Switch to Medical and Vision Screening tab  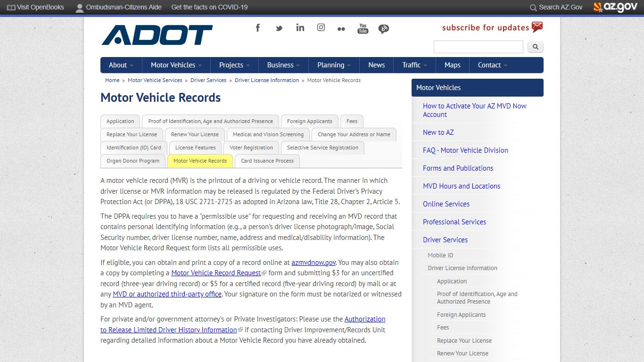[x=268, y=134]
